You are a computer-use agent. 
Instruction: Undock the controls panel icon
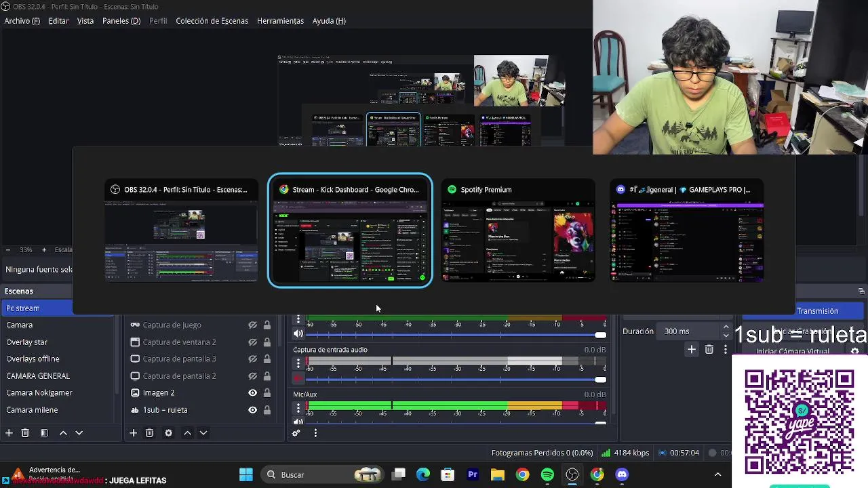861,291
